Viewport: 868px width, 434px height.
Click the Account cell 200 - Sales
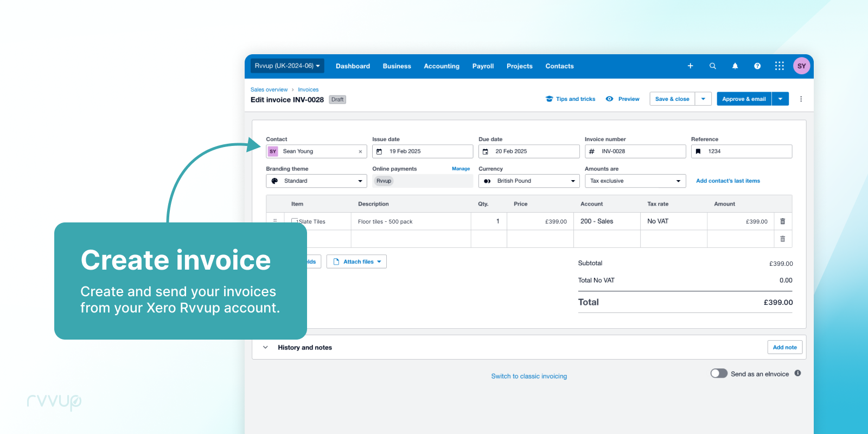click(x=607, y=221)
